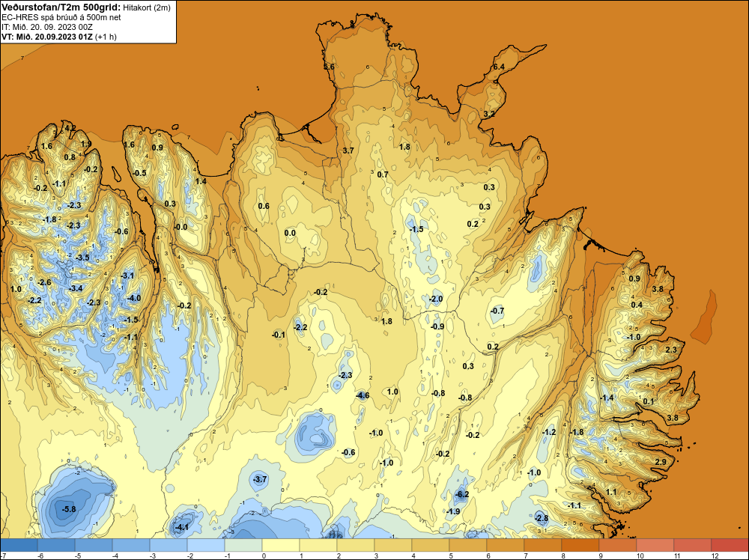Click the temperature value -2.6
Image resolution: width=749 pixels, height=560 pixels.
pyautogui.click(x=44, y=283)
